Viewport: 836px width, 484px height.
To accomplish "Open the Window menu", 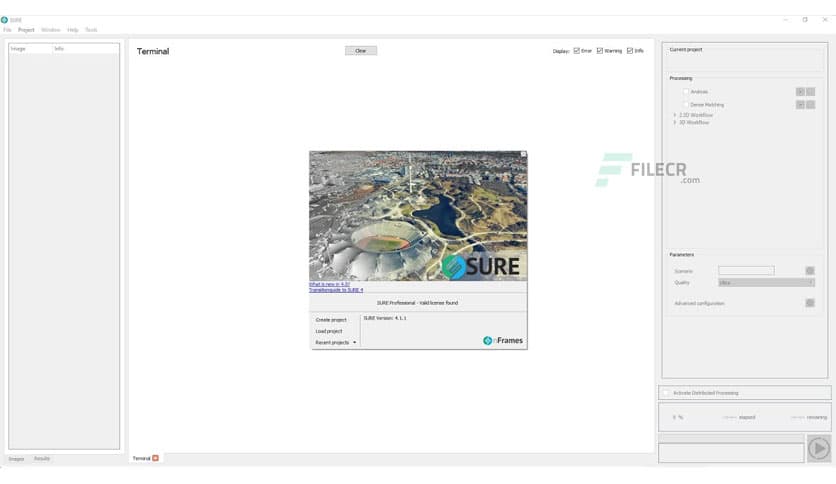I will click(51, 30).
